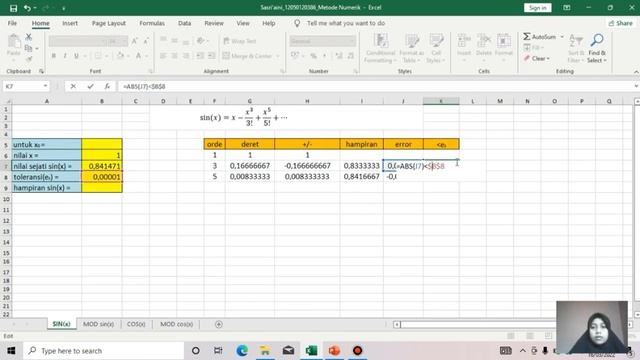The image size is (640, 360).
Task: Click the Orientation icon
Action: click(x=200, y=41)
